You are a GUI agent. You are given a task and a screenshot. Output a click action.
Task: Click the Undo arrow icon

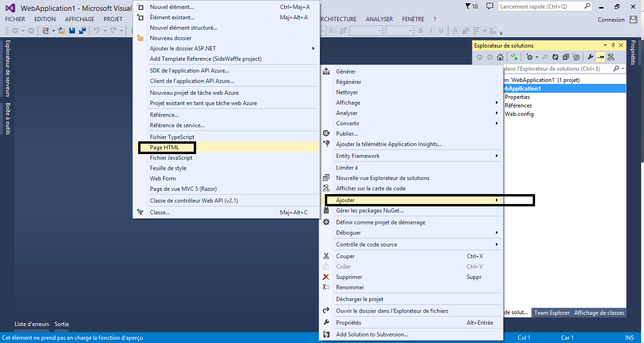click(x=97, y=31)
